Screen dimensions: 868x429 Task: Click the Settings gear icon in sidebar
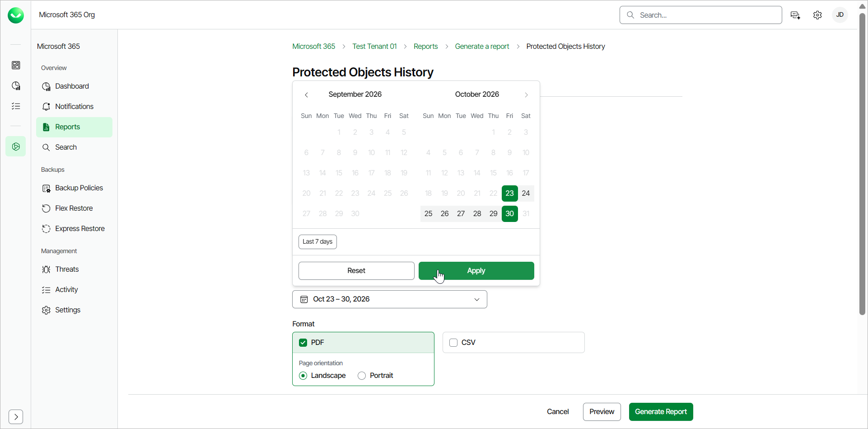46,310
